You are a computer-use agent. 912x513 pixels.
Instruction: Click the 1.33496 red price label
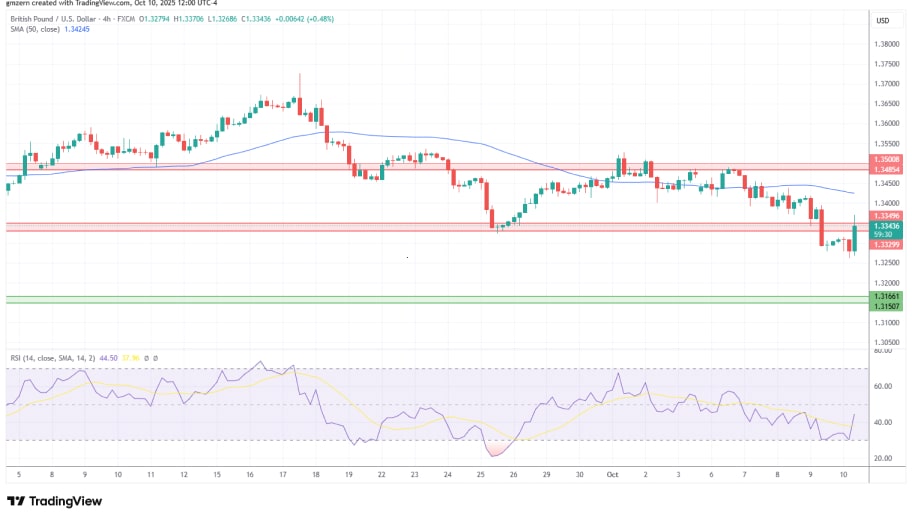tap(886, 216)
